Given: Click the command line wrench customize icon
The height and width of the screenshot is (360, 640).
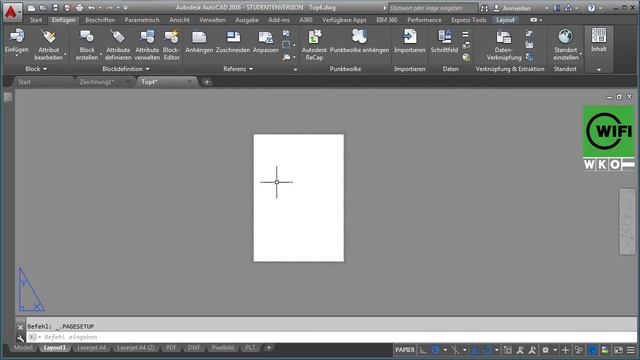Looking at the screenshot, I should click(20, 338).
